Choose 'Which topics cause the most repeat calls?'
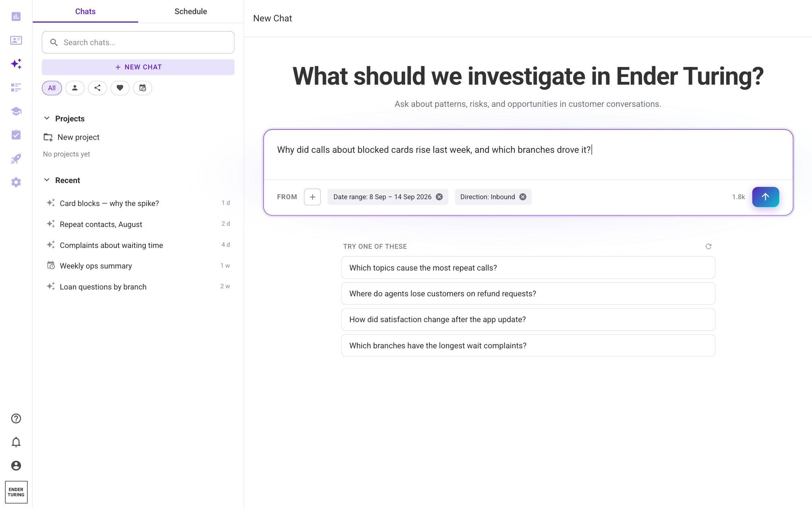This screenshot has height=508, width=812. (x=528, y=268)
